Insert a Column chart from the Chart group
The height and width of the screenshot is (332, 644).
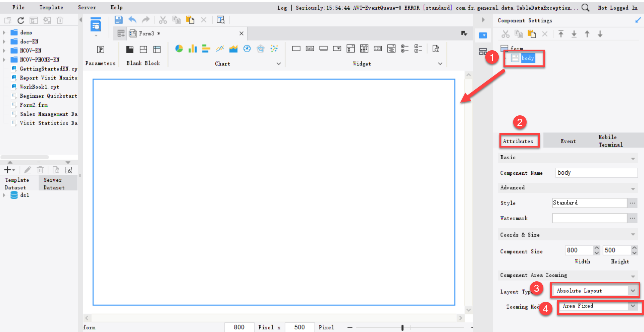pyautogui.click(x=192, y=49)
